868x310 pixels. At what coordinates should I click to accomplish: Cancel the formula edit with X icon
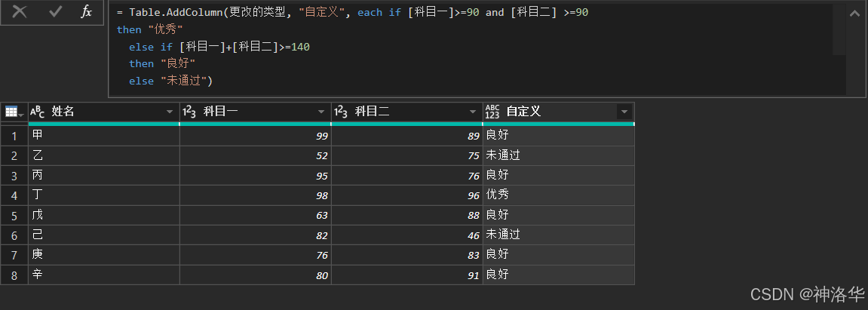click(20, 11)
